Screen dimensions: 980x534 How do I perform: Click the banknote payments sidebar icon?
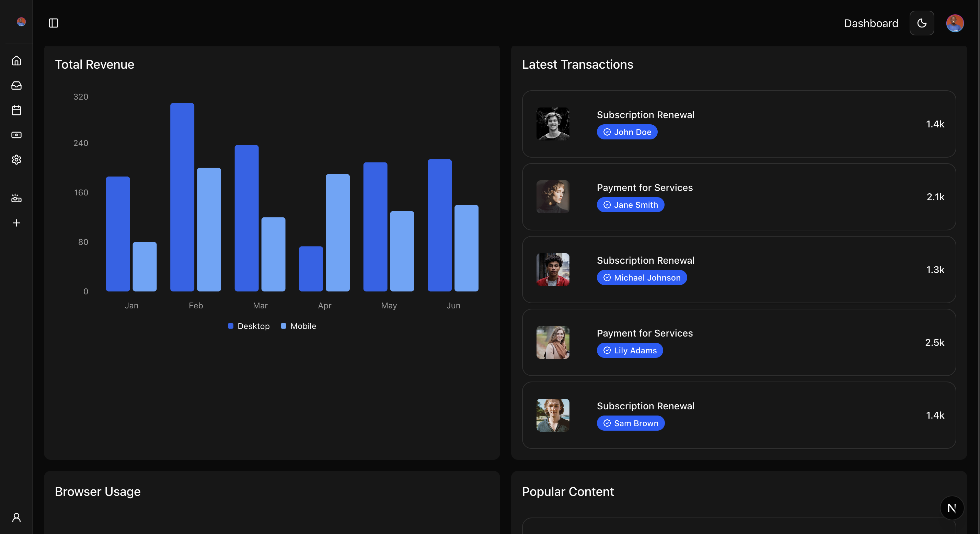coord(16,135)
